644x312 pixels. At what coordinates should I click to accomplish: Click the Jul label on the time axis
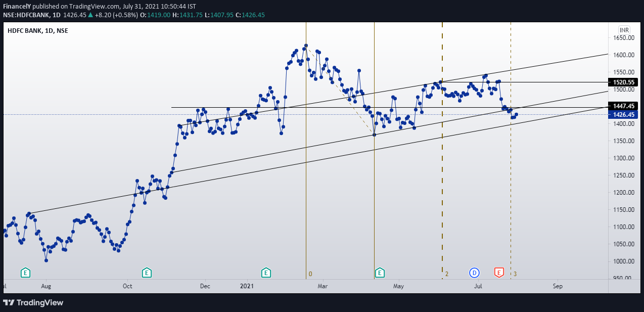[x=478, y=286]
